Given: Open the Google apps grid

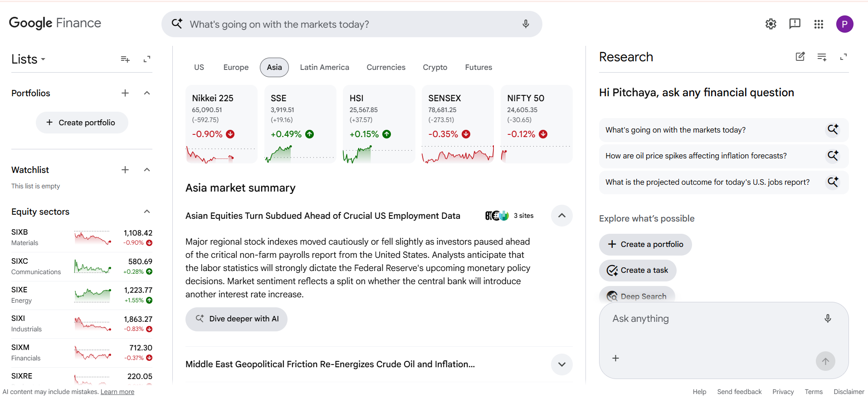Looking at the screenshot, I should tap(819, 24).
